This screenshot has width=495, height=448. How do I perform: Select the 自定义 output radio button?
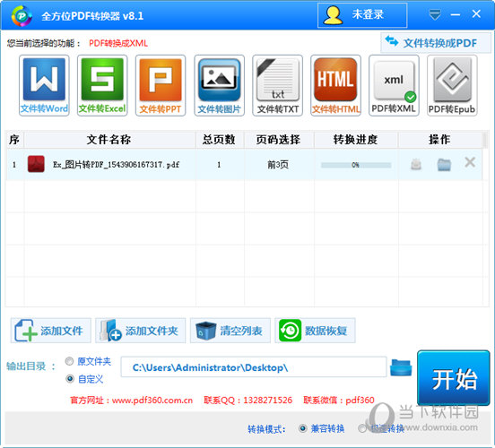69,379
